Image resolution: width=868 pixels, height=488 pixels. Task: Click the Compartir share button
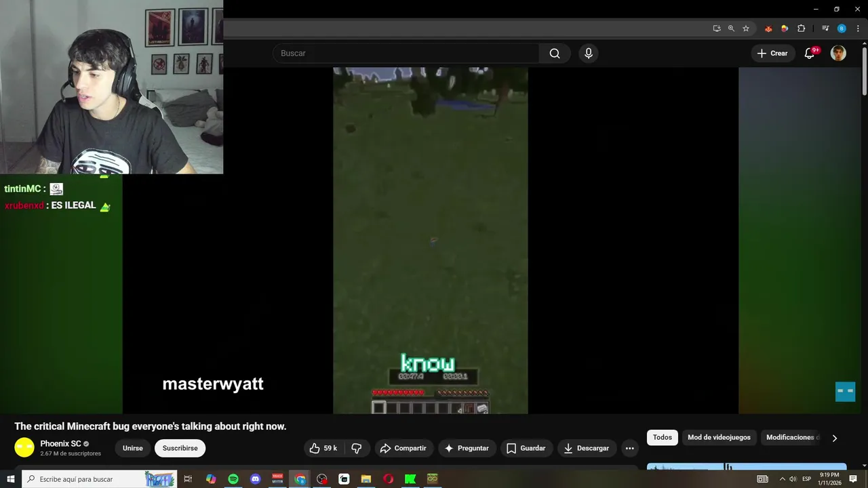pos(403,448)
